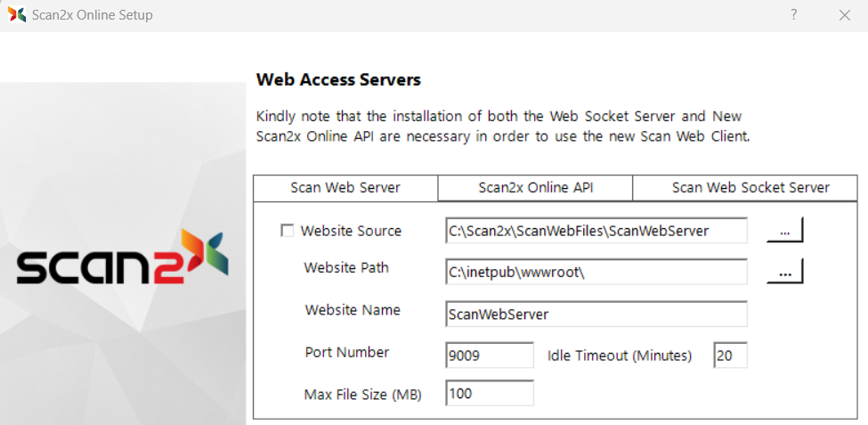Select the Port Number field showing 9009
The height and width of the screenshot is (425, 868).
tap(489, 356)
